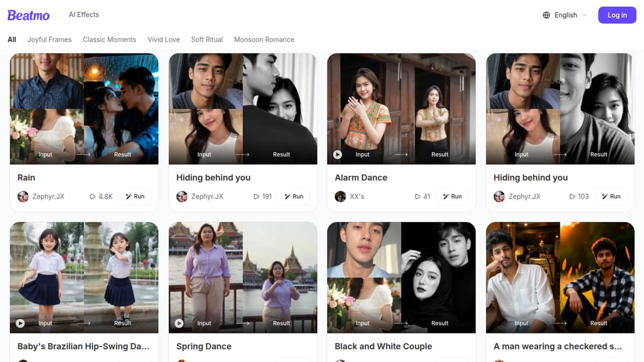
Task: Click the Zephyr.JX avatar on Rain card
Action: click(x=23, y=197)
